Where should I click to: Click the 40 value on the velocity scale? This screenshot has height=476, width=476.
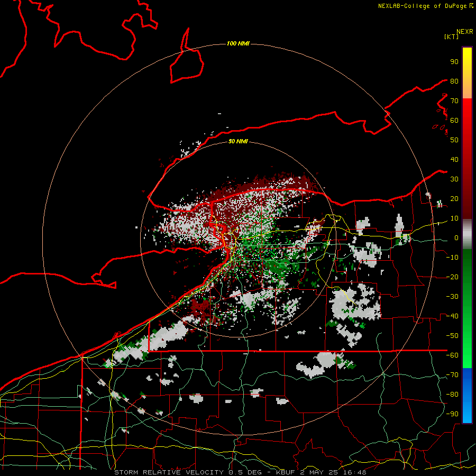click(454, 159)
